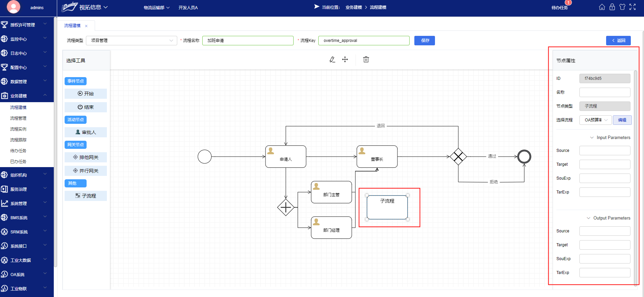Click the 名称 input field
This screenshot has height=297, width=644.
[x=604, y=92]
